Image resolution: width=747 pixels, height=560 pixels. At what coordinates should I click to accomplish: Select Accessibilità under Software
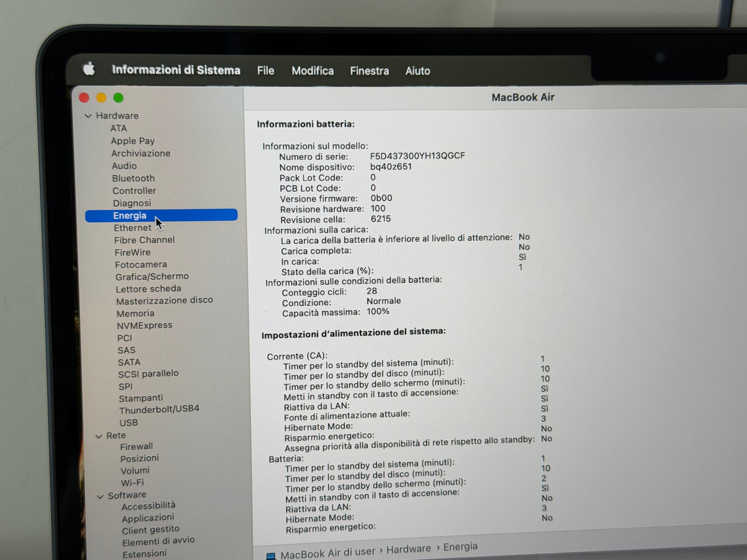click(x=148, y=506)
